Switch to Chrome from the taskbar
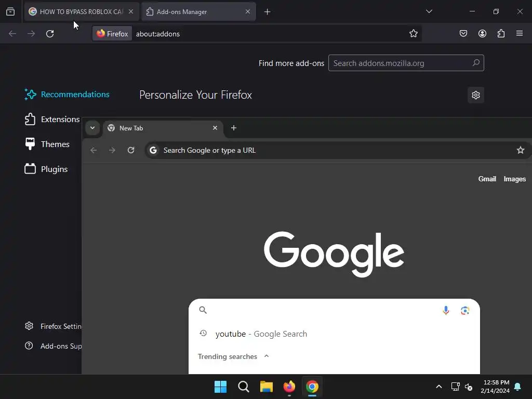The height and width of the screenshot is (399, 532). [312, 387]
